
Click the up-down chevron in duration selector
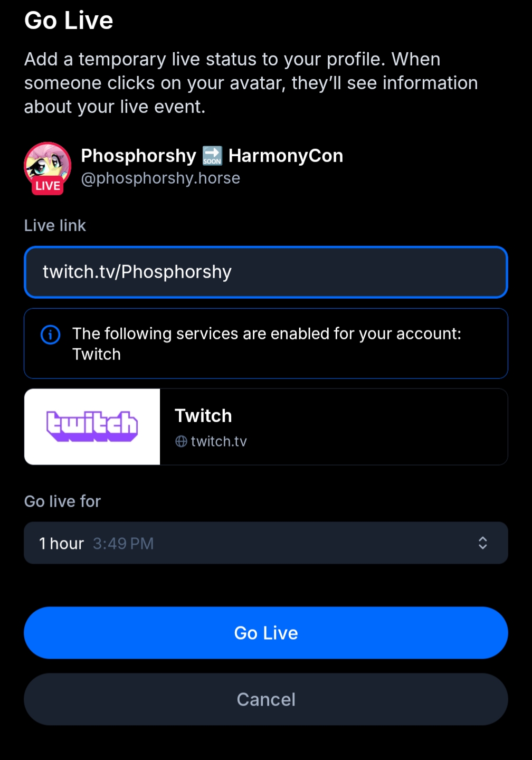pos(482,543)
